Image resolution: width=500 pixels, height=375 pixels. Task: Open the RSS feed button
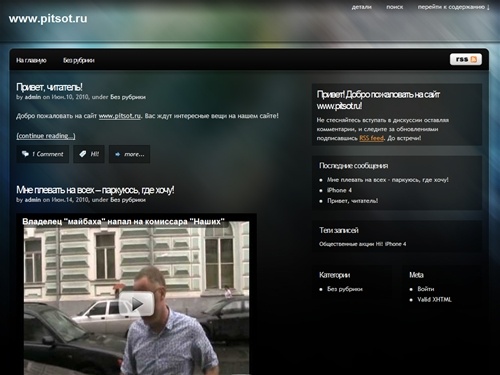tap(466, 59)
